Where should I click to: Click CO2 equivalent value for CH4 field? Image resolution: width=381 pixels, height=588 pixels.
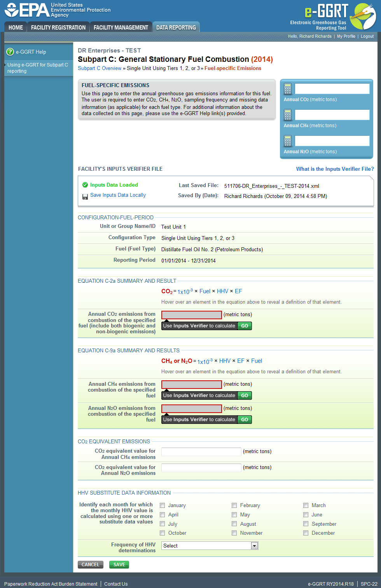coord(201,452)
